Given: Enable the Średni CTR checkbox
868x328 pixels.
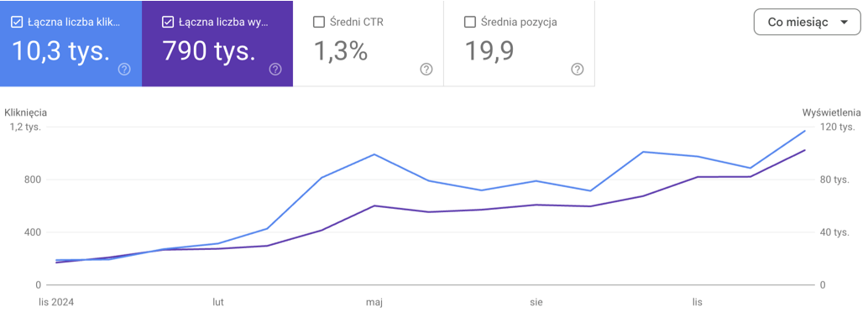Looking at the screenshot, I should [318, 22].
